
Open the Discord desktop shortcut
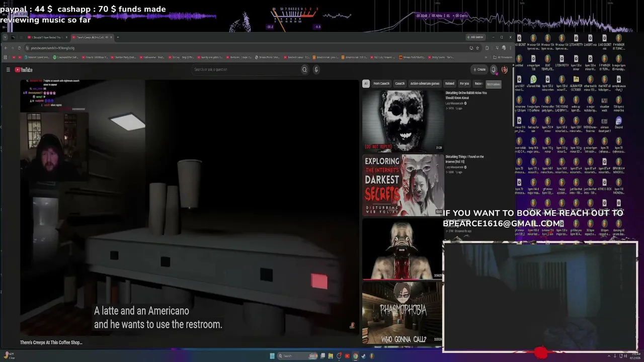618,123
